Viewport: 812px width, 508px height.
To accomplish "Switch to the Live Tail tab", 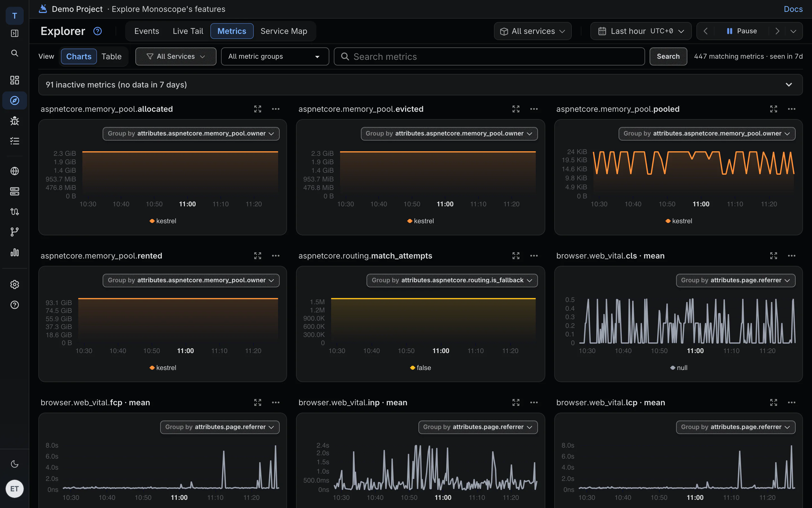I will click(x=188, y=31).
